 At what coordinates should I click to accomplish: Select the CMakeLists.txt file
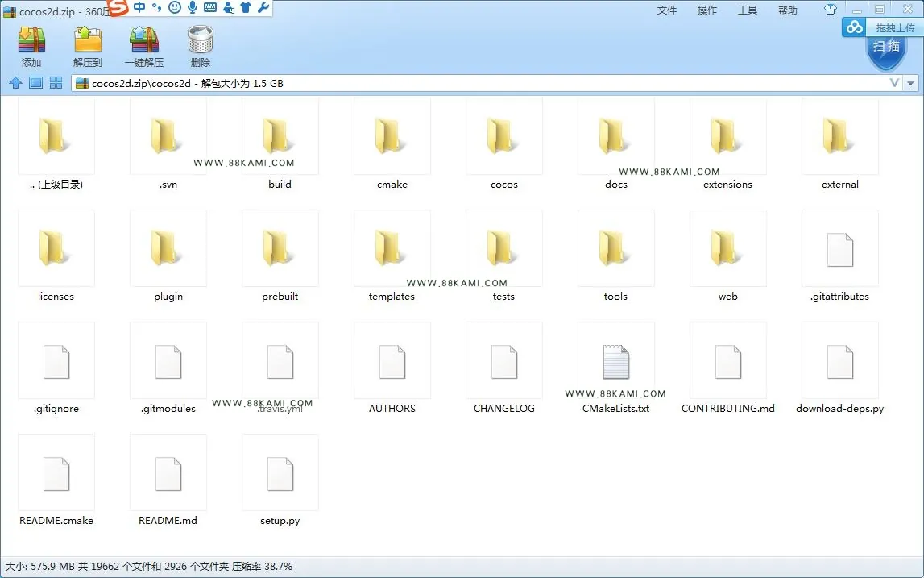pos(615,368)
